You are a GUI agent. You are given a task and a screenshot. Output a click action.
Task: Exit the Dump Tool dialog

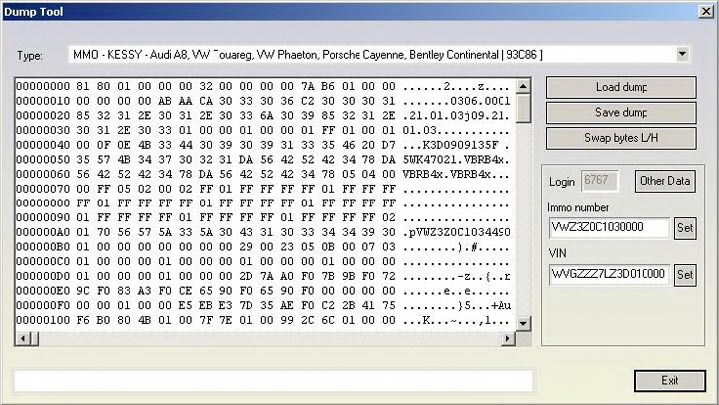(x=669, y=381)
